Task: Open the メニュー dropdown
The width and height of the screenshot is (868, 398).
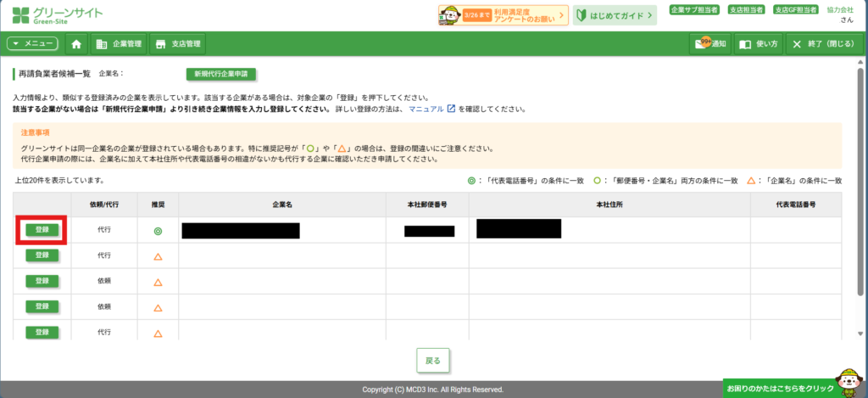Action: [32, 44]
